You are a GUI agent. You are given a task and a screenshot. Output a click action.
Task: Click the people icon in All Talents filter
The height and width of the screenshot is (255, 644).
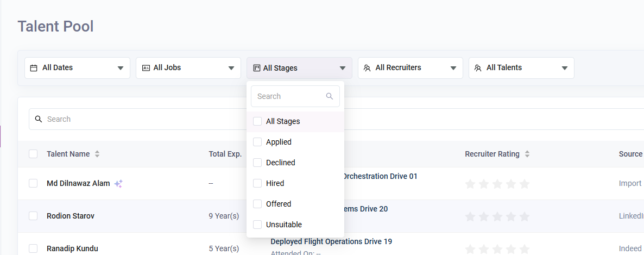[478, 68]
